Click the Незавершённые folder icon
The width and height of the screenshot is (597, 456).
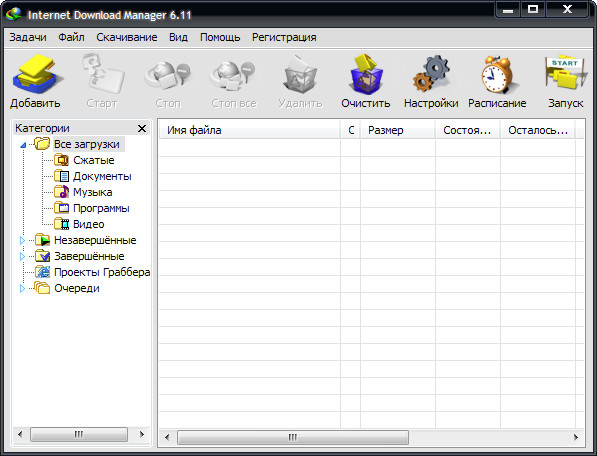tap(42, 240)
